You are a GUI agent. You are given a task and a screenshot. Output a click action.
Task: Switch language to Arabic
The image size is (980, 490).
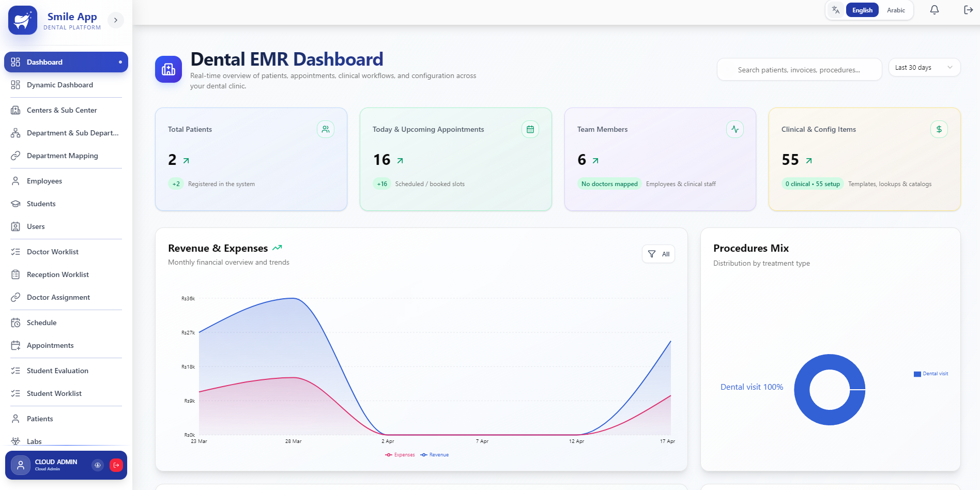[896, 10]
